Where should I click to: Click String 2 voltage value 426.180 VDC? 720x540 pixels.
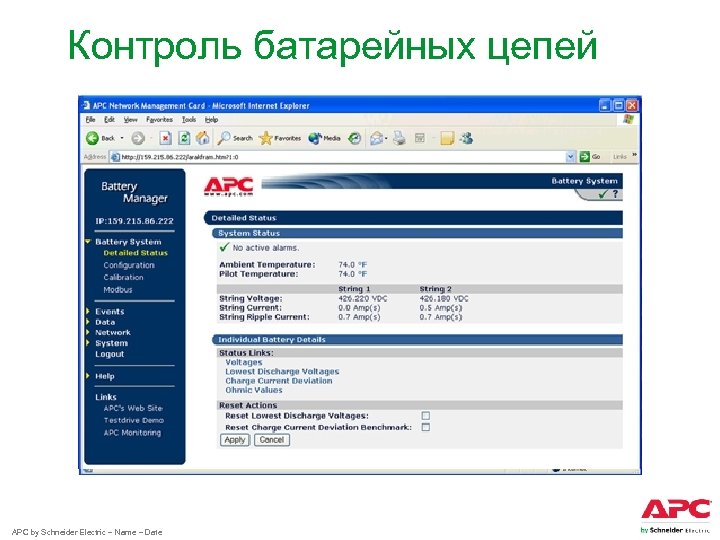(444, 298)
